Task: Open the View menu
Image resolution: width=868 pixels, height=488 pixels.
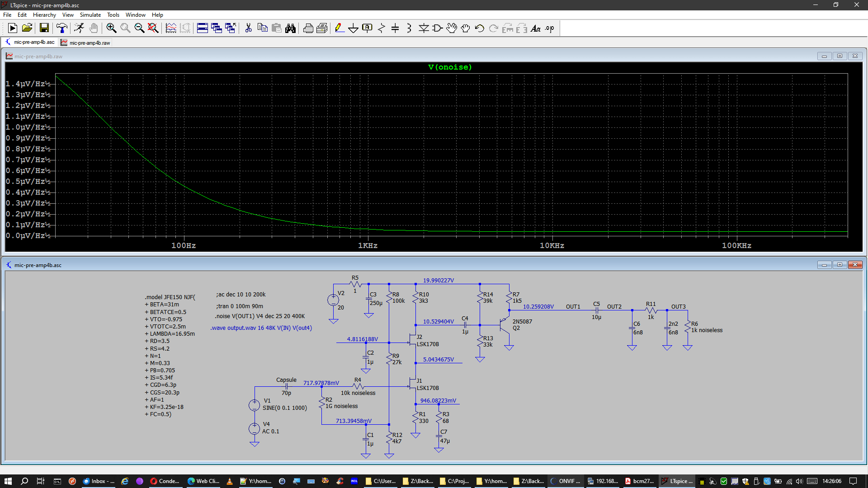Action: (x=68, y=14)
